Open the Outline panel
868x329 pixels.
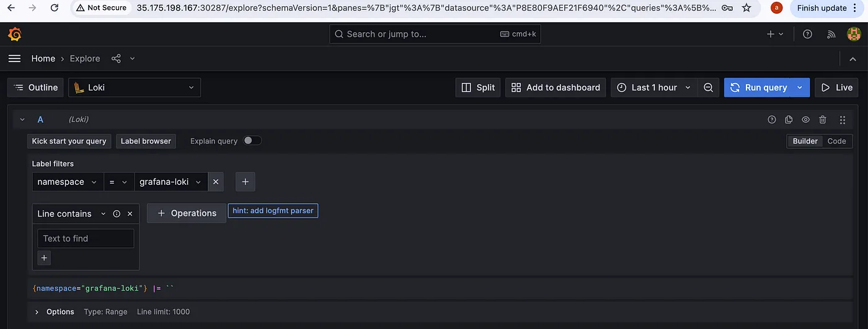pos(35,87)
